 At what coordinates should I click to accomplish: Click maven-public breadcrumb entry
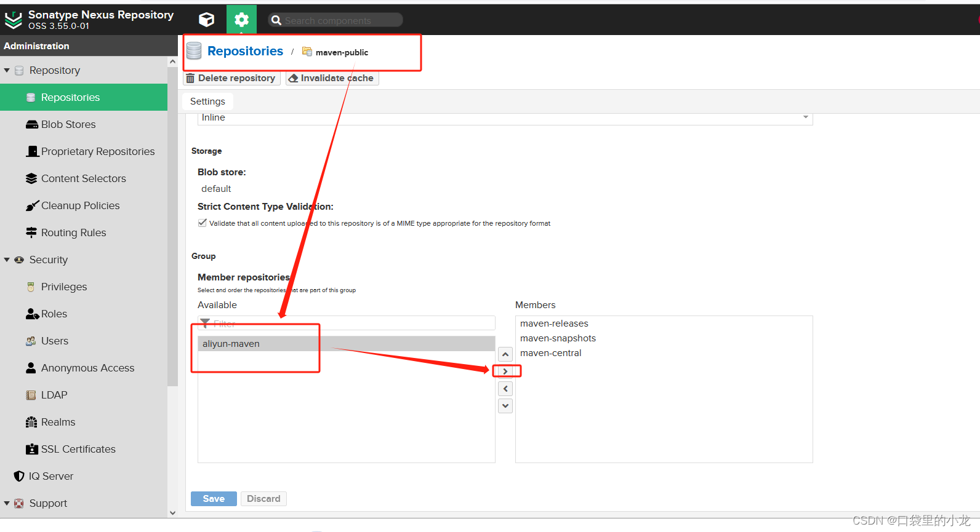tap(342, 52)
